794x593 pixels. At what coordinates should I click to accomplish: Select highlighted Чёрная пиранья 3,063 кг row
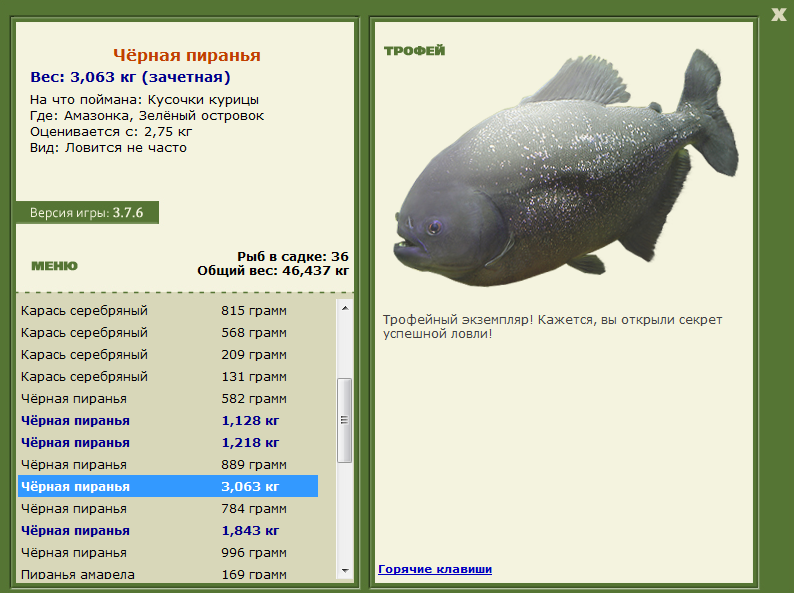[x=168, y=486]
